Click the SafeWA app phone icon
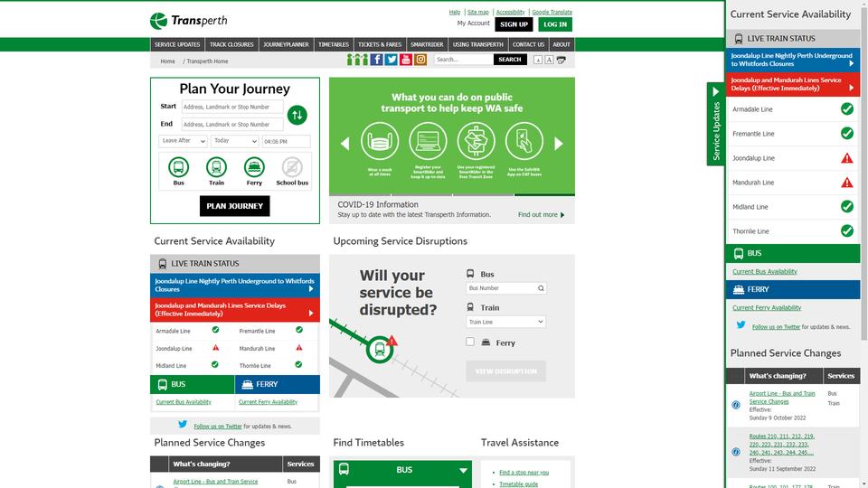This screenshot has height=488, width=868. (524, 141)
